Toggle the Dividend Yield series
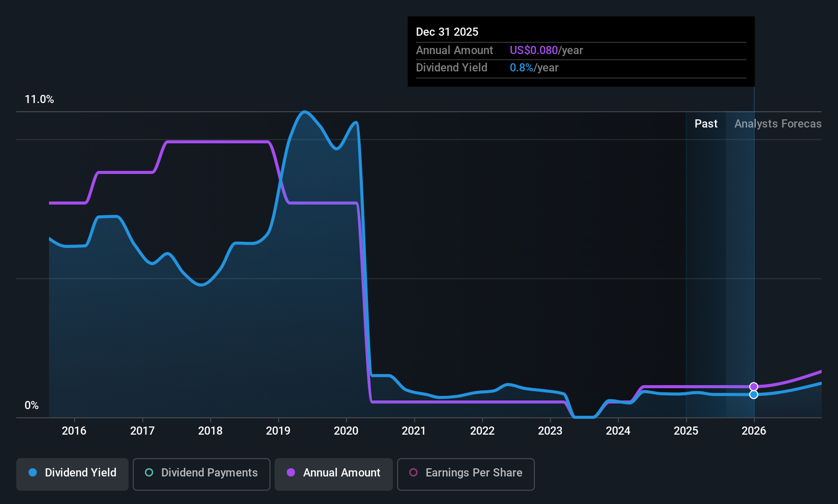The height and width of the screenshot is (504, 838). pos(72,474)
